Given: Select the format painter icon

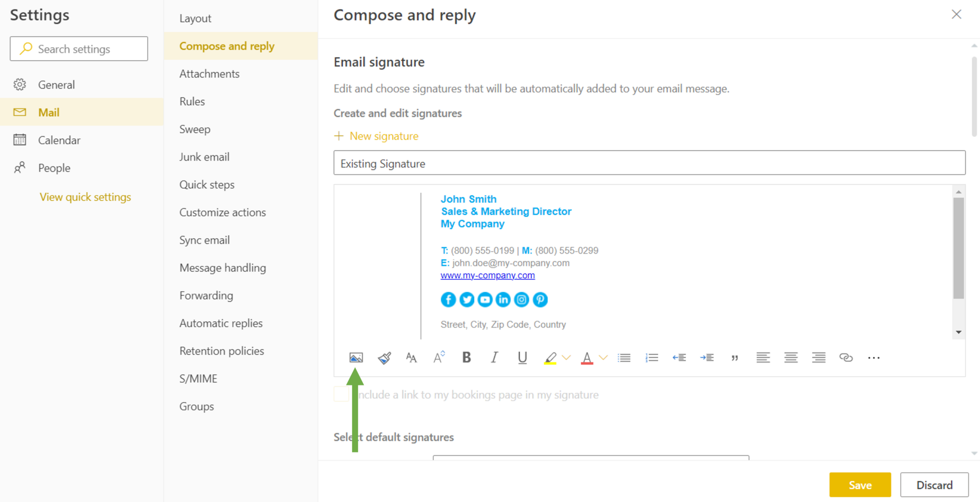Looking at the screenshot, I should tap(384, 358).
